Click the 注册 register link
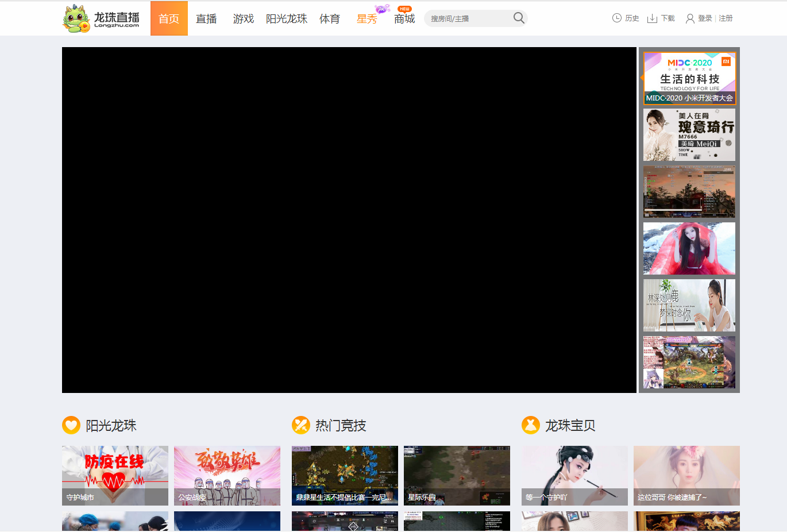The image size is (787, 532). [x=726, y=18]
